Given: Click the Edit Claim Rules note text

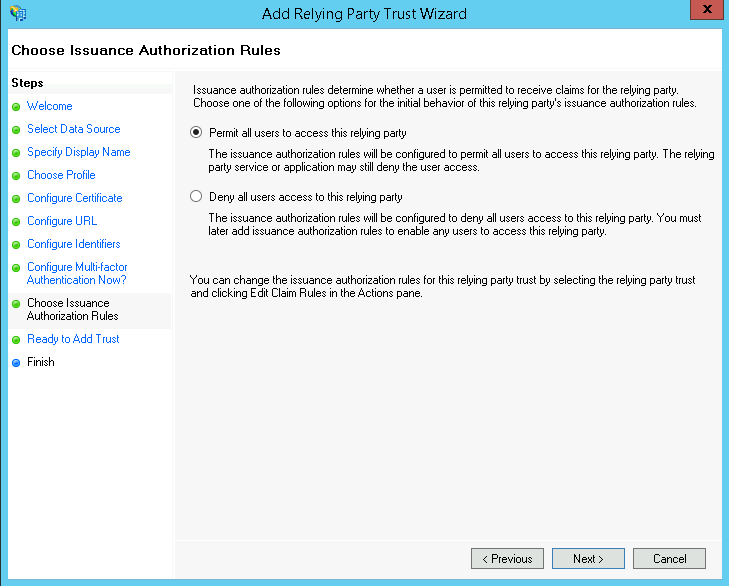Looking at the screenshot, I should tap(443, 286).
